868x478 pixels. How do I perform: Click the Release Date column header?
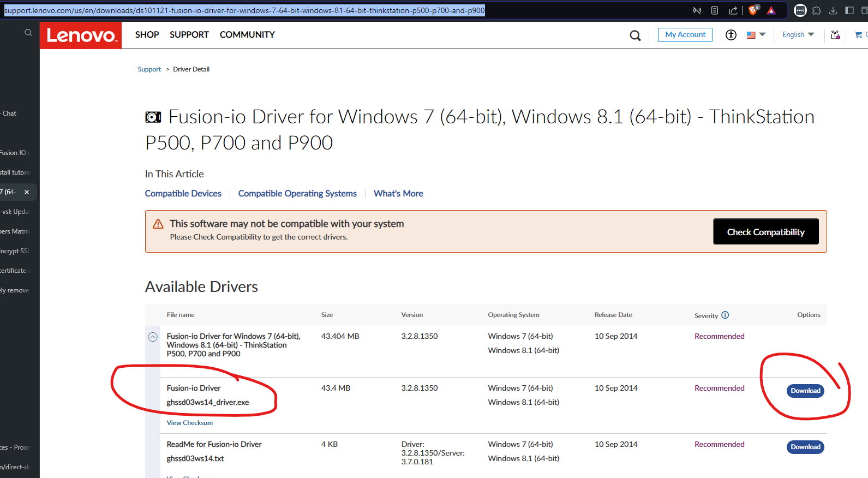pyautogui.click(x=613, y=315)
